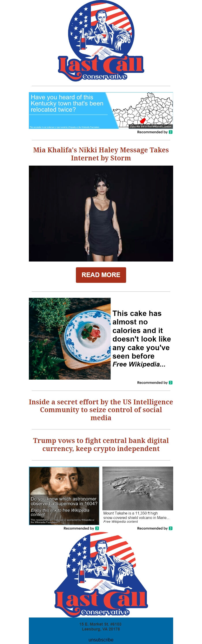202x644 pixels.
Task: Open the astronomer Supernova 1604 ad
Action: tap(64, 496)
